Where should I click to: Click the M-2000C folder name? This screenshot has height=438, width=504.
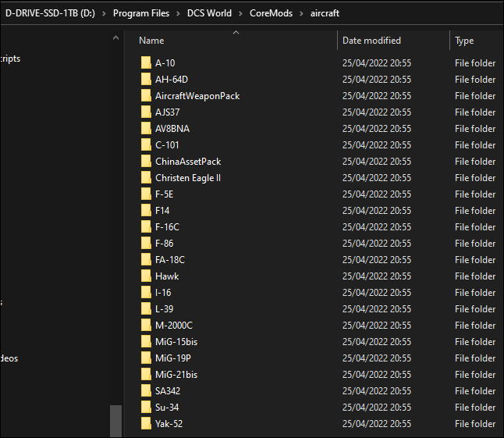[174, 326]
